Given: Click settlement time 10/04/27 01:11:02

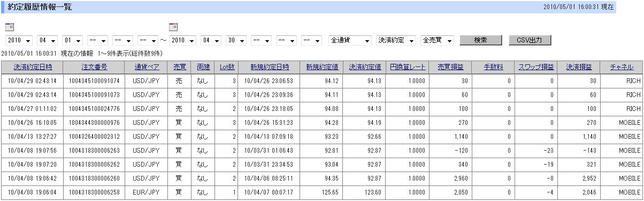Looking at the screenshot, I should coord(32,108).
